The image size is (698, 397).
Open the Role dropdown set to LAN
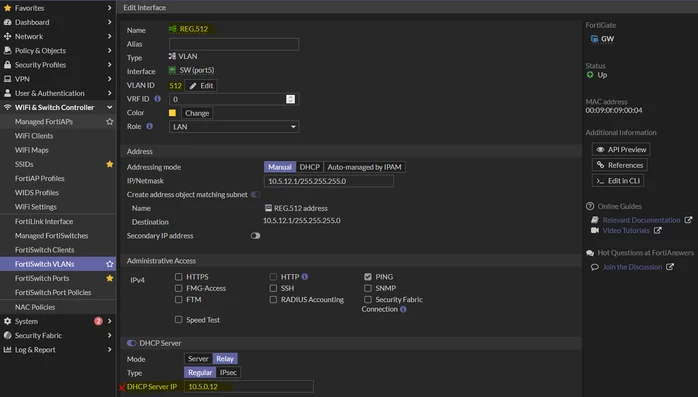(x=234, y=127)
